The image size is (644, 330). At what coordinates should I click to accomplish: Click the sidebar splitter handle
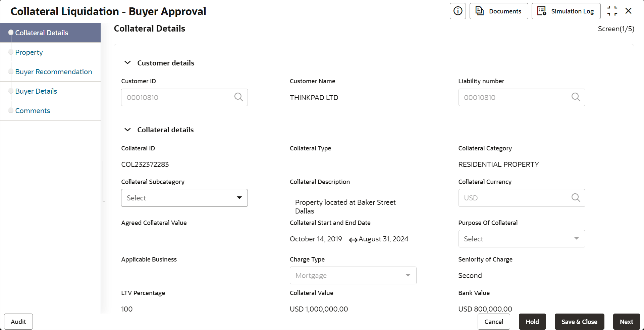(104, 181)
